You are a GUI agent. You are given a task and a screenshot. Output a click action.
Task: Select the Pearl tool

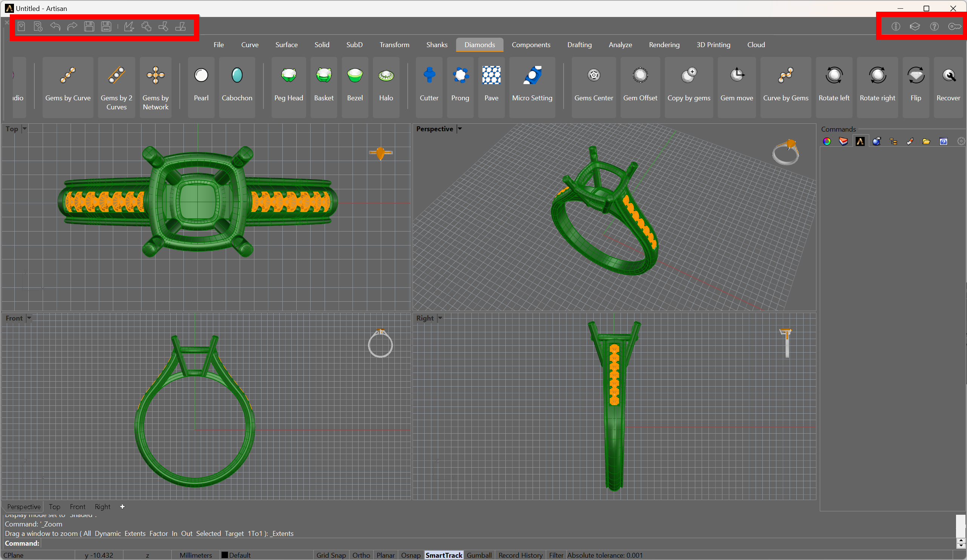[x=201, y=87]
